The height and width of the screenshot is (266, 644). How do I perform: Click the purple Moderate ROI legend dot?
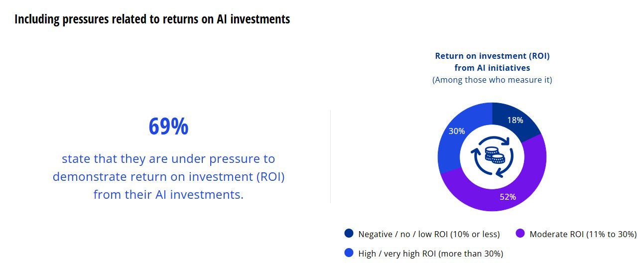coord(520,234)
